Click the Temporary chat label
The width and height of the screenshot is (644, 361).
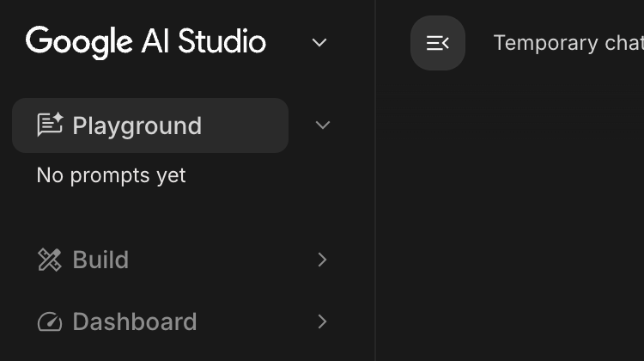pyautogui.click(x=568, y=43)
